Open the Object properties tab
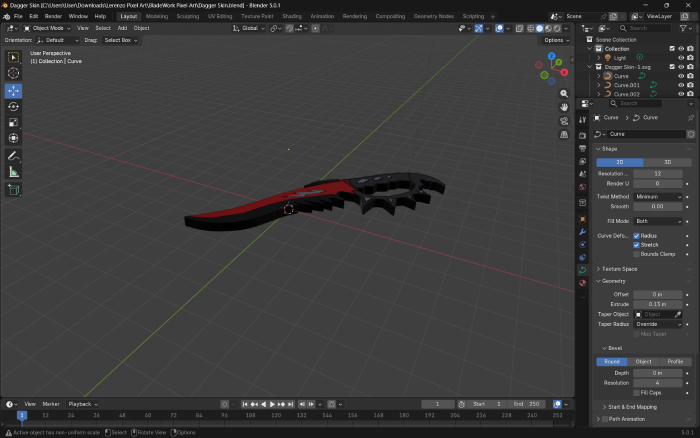 [x=583, y=219]
